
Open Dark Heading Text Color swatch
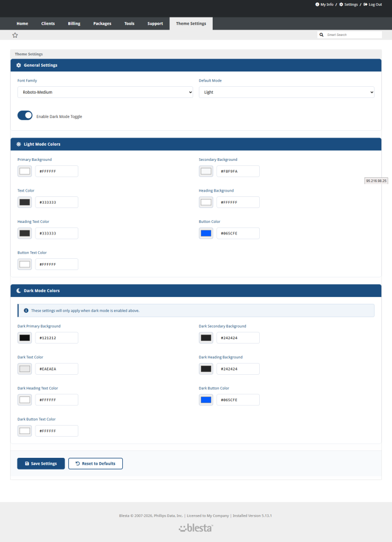(x=24, y=400)
